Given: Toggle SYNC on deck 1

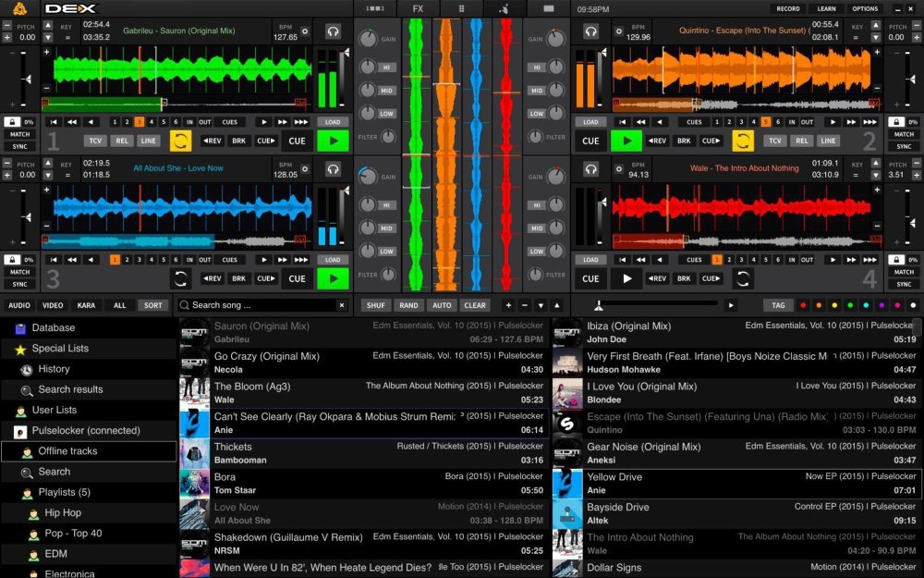Looking at the screenshot, I should 19,145.
